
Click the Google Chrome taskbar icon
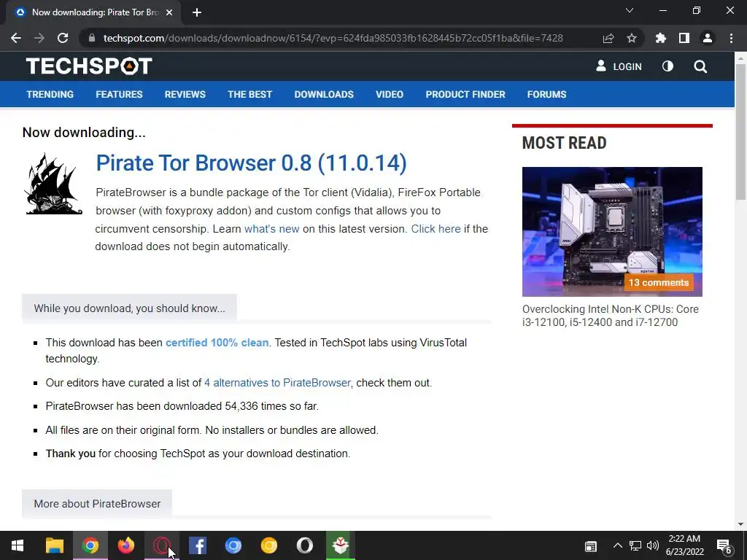tap(90, 545)
